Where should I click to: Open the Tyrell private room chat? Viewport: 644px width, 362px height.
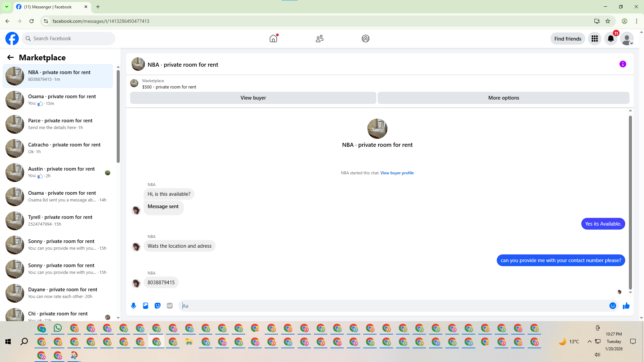coord(58,221)
